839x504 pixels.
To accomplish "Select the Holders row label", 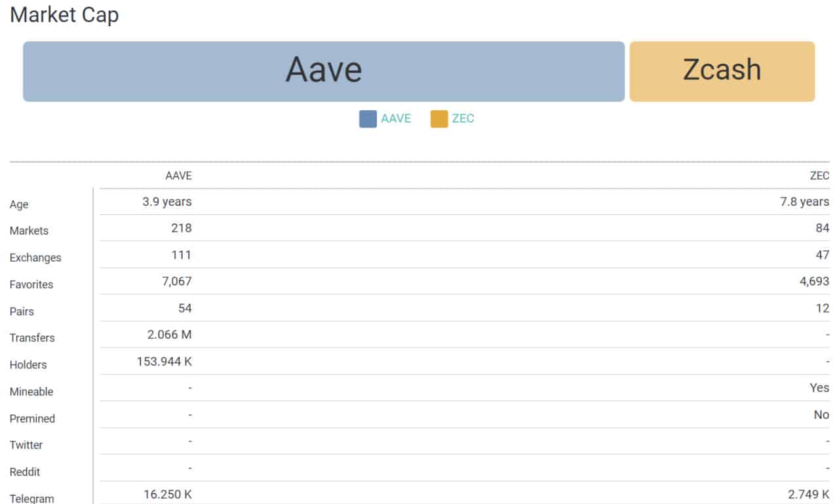I will pyautogui.click(x=28, y=365).
